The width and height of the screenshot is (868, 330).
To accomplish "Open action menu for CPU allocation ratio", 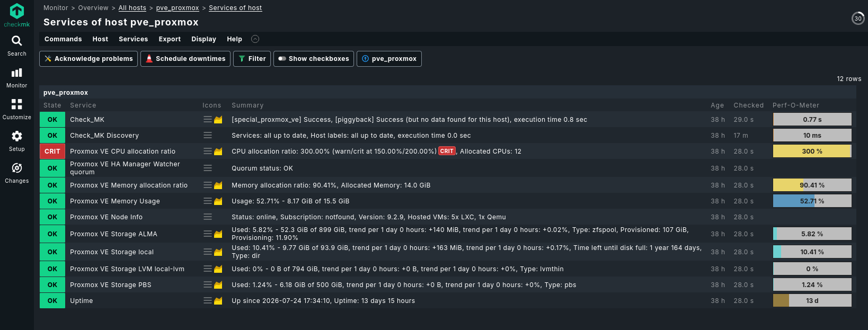I will click(x=208, y=151).
